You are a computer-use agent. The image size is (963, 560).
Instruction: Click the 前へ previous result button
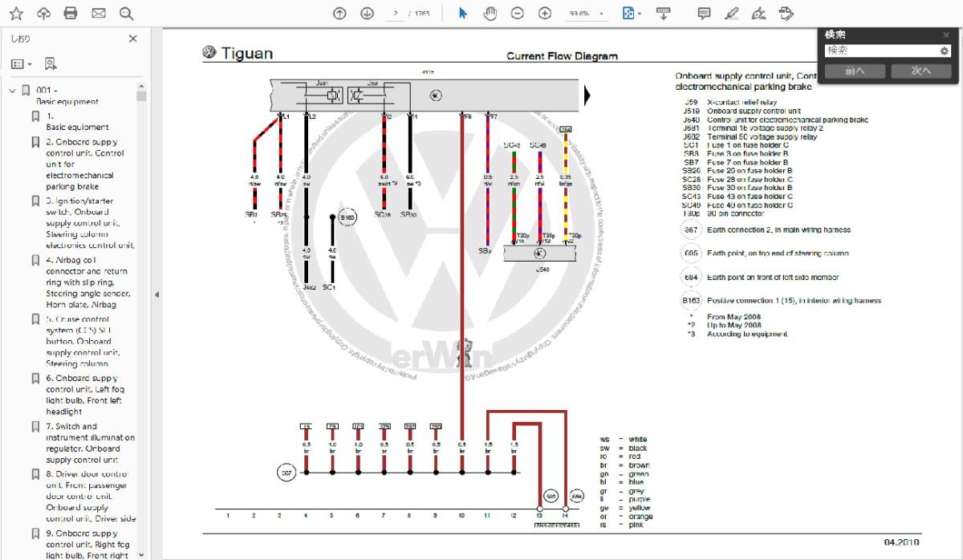coord(855,71)
